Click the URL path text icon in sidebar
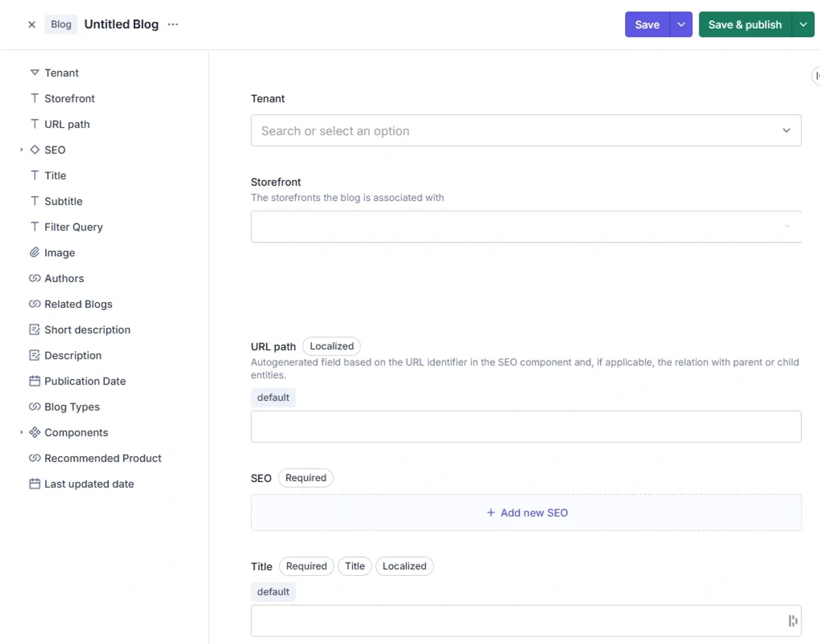 (x=35, y=124)
